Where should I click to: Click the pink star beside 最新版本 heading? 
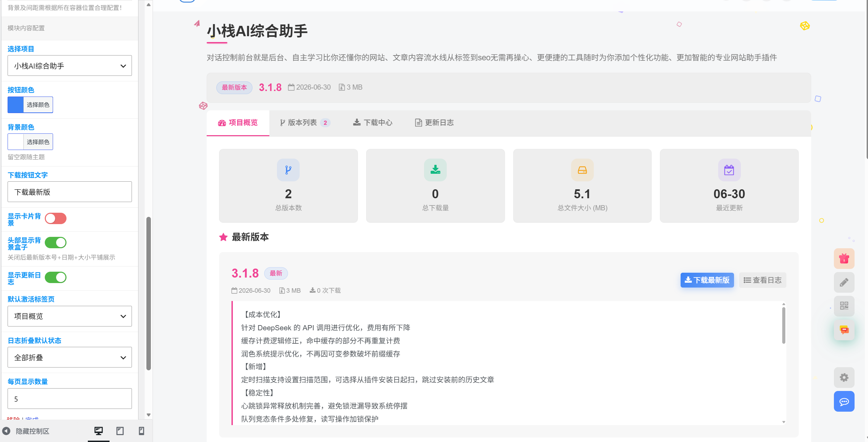click(x=223, y=237)
